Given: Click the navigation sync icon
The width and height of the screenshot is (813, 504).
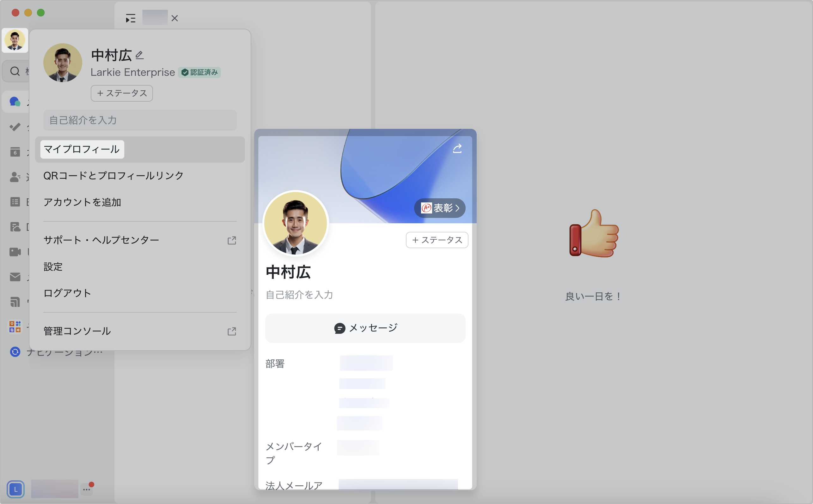Looking at the screenshot, I should 15,352.
